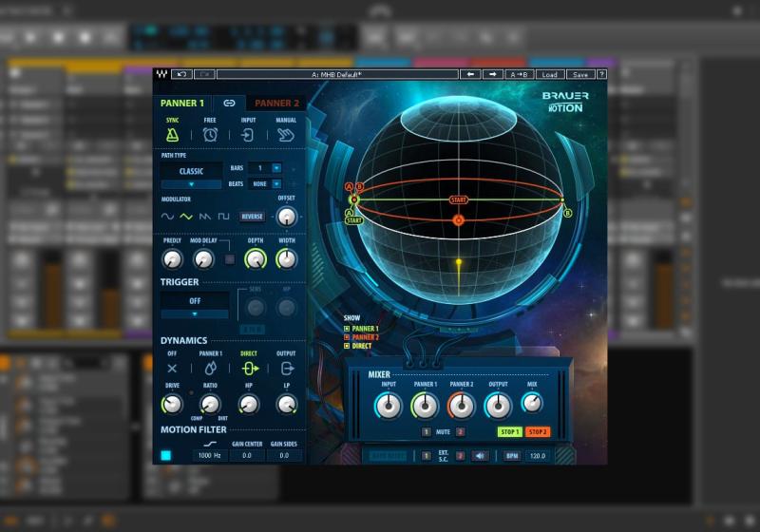Viewport: 760px width, 532px height.
Task: Set dynamics source to Direct icon
Action: (249, 369)
